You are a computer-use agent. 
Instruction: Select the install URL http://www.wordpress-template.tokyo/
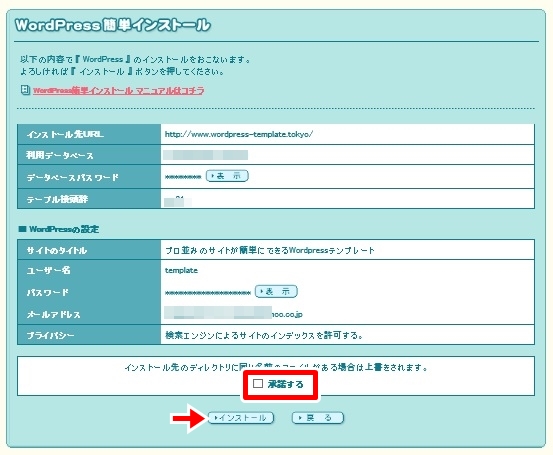point(239,134)
